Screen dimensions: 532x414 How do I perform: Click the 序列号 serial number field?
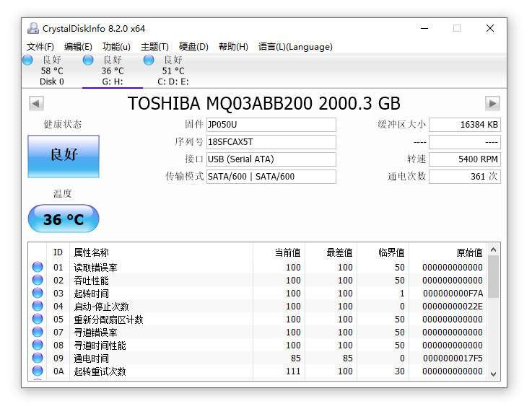[271, 142]
